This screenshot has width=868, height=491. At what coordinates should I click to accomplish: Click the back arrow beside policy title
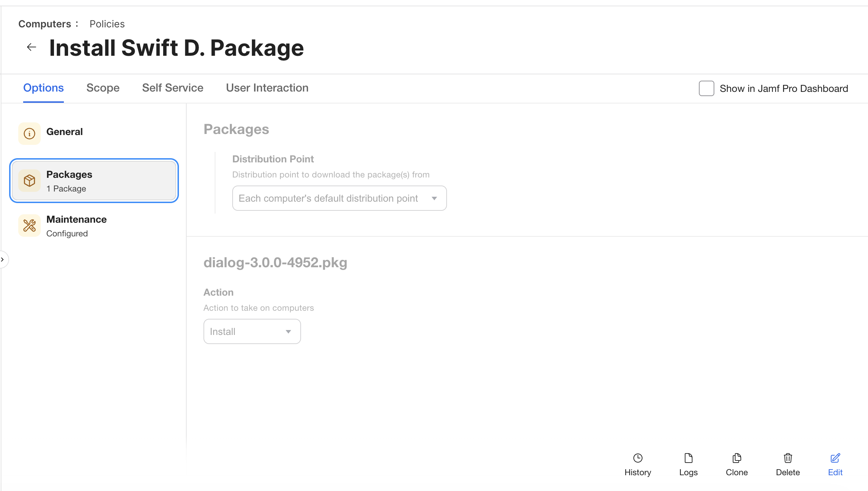coord(32,47)
